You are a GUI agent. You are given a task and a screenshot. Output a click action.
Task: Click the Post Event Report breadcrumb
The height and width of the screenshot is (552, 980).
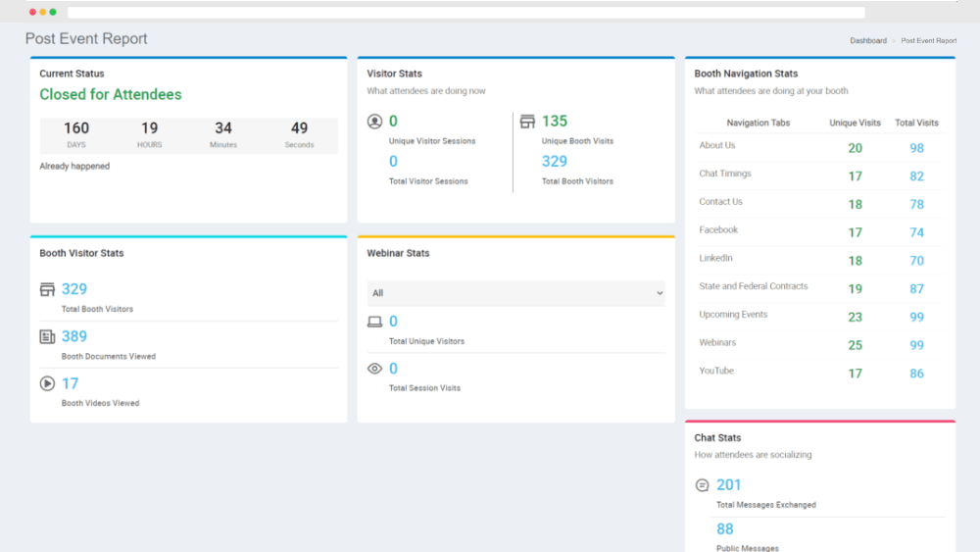pos(928,41)
